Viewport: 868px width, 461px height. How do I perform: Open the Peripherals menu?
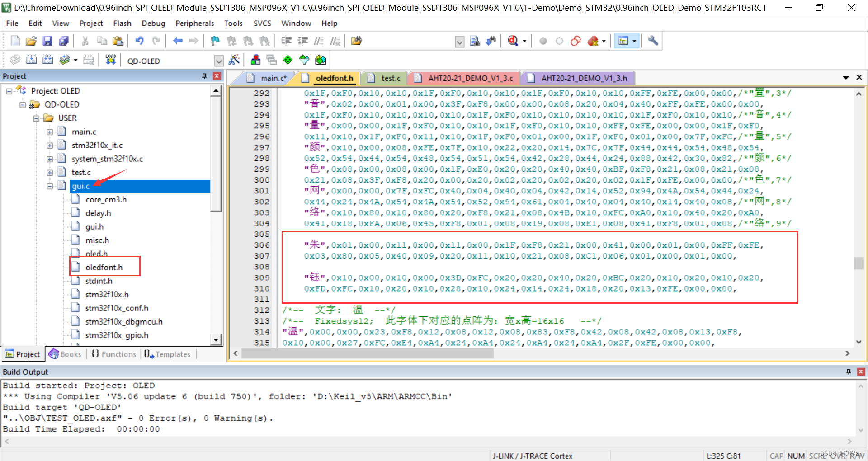coord(195,23)
